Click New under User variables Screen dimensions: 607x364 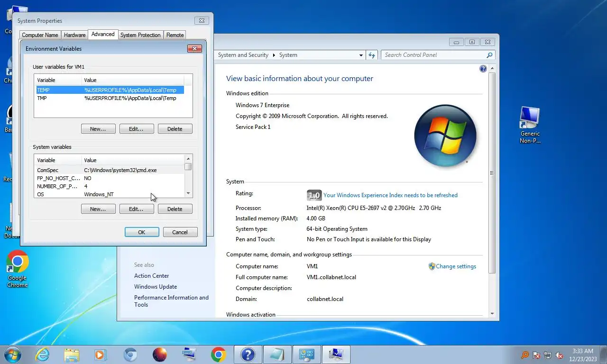[x=98, y=129]
